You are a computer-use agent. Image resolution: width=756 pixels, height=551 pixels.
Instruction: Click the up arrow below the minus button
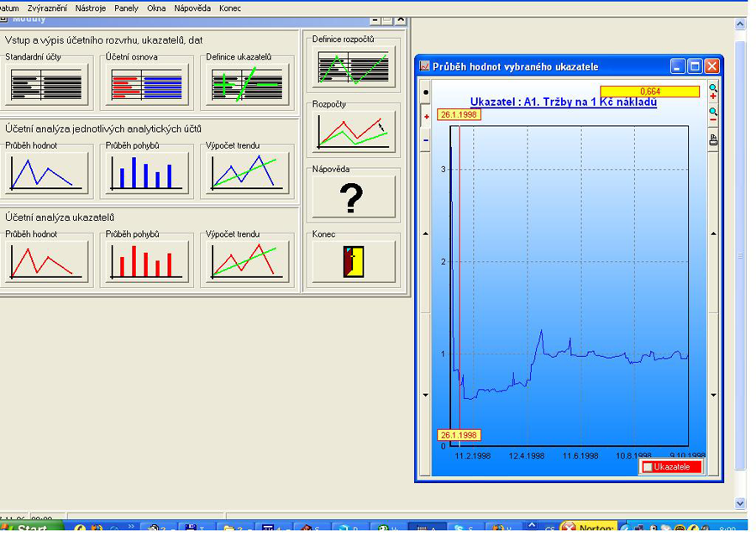click(425, 234)
